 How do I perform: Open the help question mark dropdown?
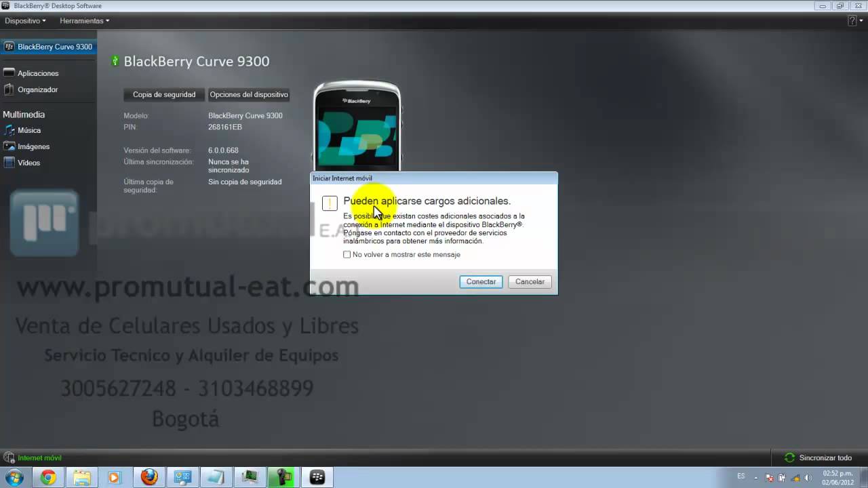[854, 21]
